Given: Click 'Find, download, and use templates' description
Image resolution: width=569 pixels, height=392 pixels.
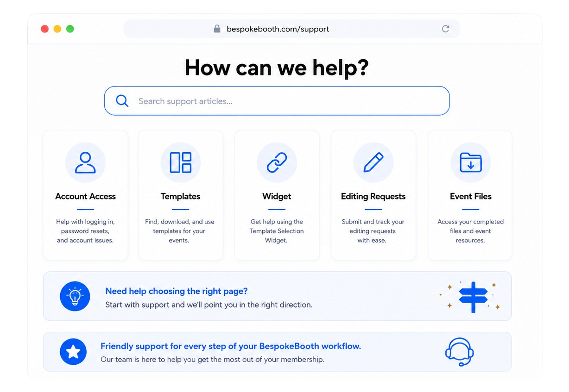Looking at the screenshot, I should coord(180,231).
